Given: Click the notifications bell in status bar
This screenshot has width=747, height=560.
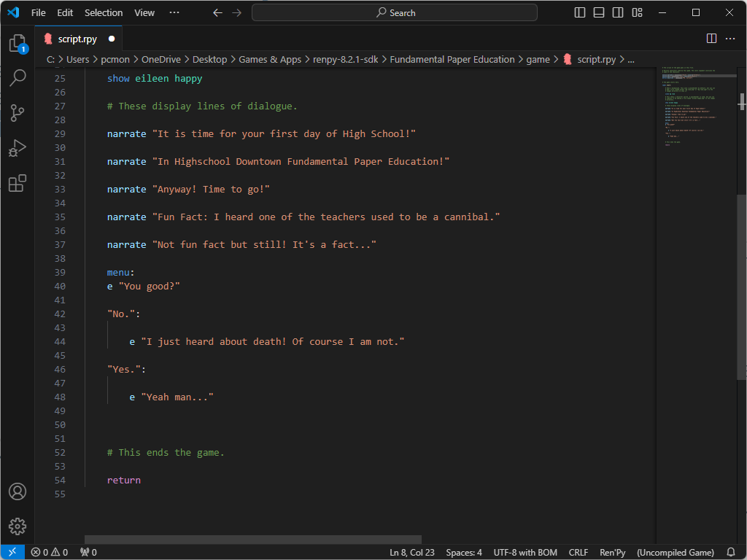Looking at the screenshot, I should 731,552.
